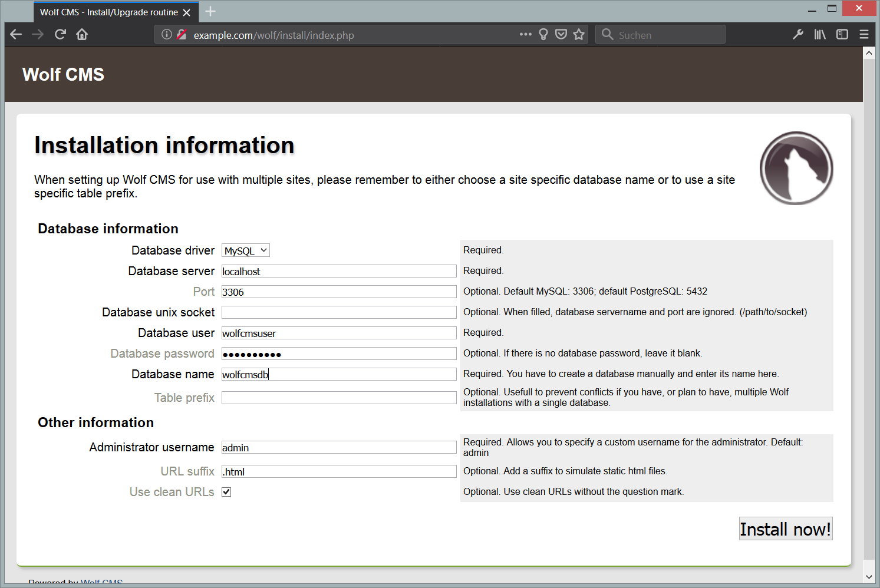
Task: Focus the Database password field
Action: (339, 354)
